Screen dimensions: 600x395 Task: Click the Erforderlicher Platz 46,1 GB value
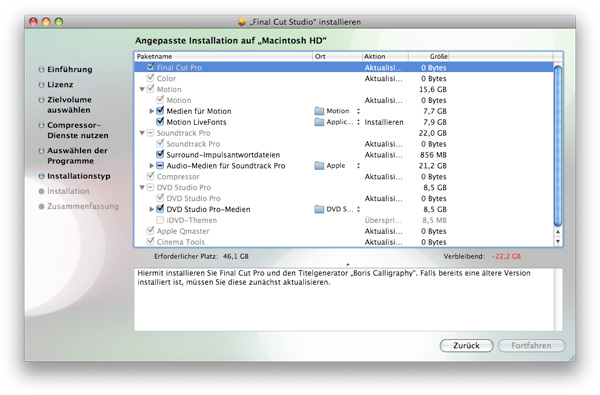[235, 256]
